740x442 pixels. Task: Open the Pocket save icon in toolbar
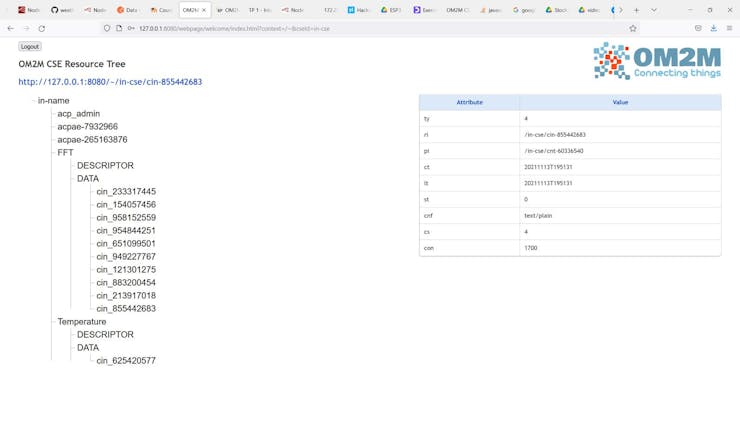[x=698, y=28]
